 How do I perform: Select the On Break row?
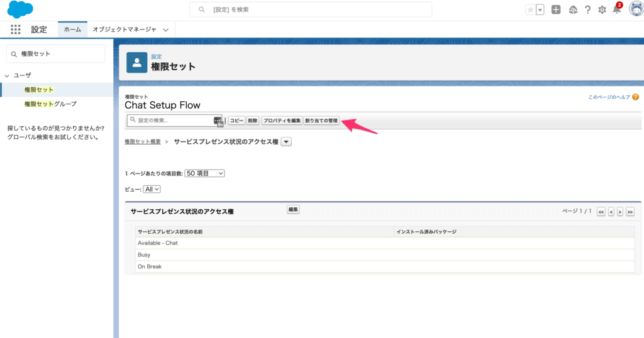385,266
